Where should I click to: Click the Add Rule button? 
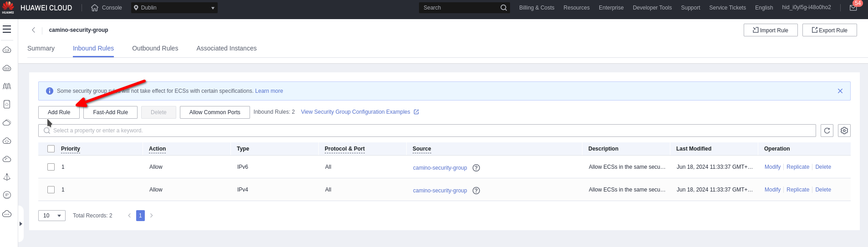tap(59, 112)
